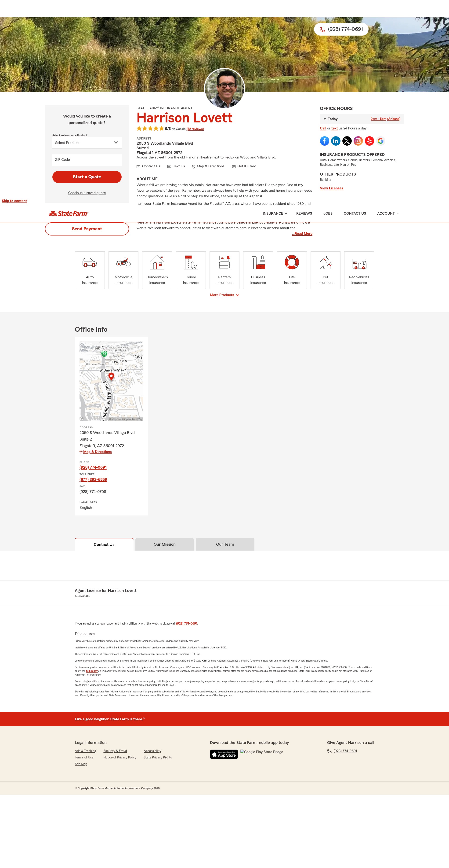Screen dimensions: 449x868
Task: Select the Homeowners Insurance card
Action: [157, 270]
